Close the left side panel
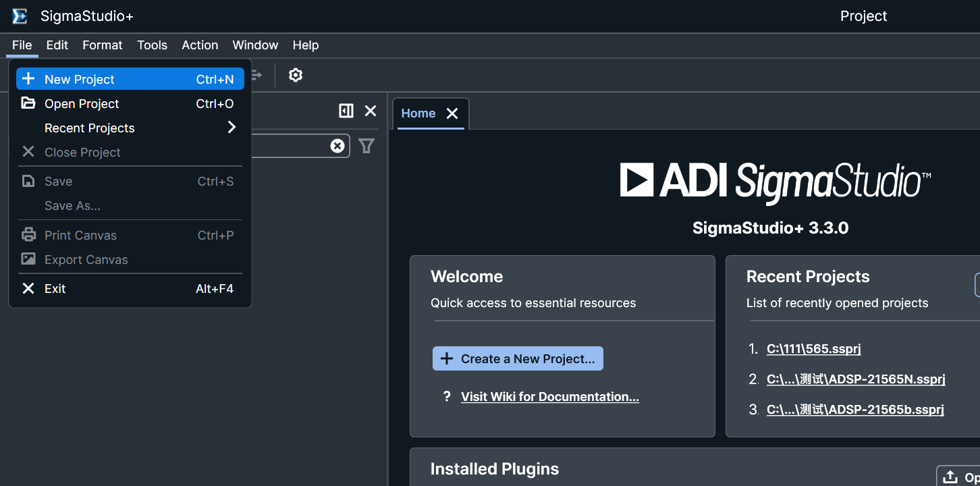This screenshot has width=980, height=486. 371,111
